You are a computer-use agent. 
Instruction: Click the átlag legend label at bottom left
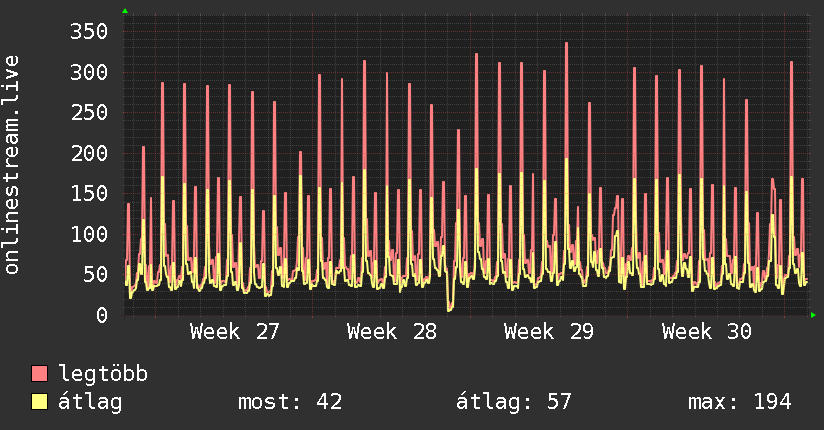(90, 402)
